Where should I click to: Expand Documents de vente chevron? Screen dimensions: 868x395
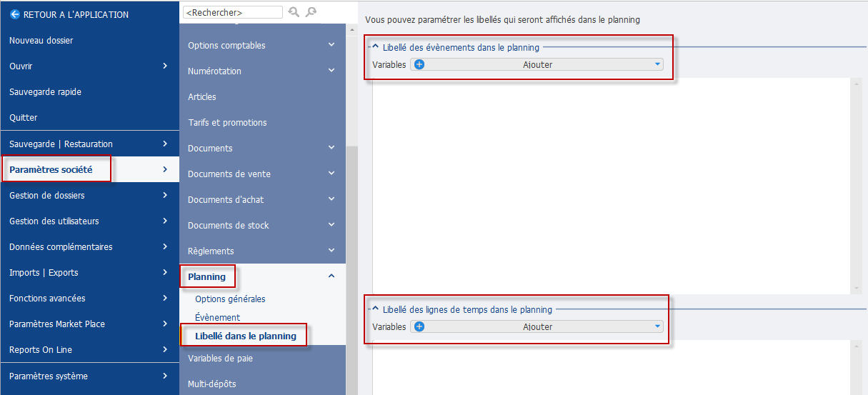(x=331, y=174)
